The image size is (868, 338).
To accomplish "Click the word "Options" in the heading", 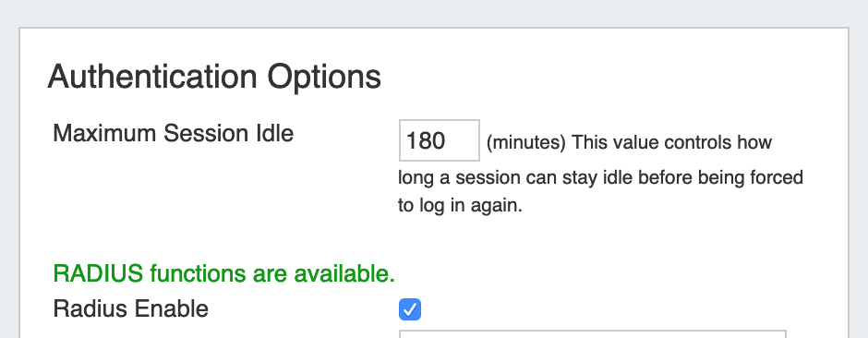I will pyautogui.click(x=324, y=78).
